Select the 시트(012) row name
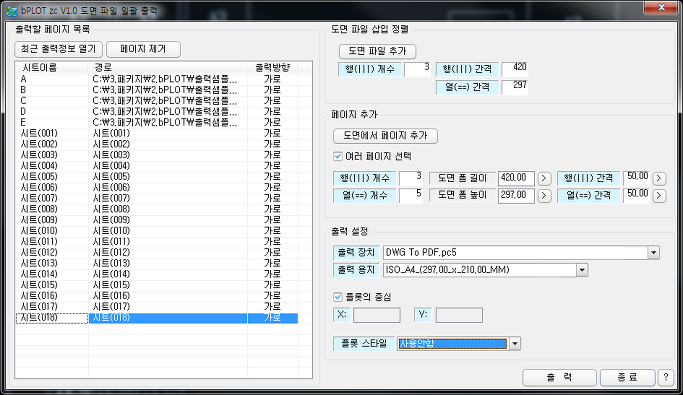This screenshot has width=683, height=395. coord(39,253)
